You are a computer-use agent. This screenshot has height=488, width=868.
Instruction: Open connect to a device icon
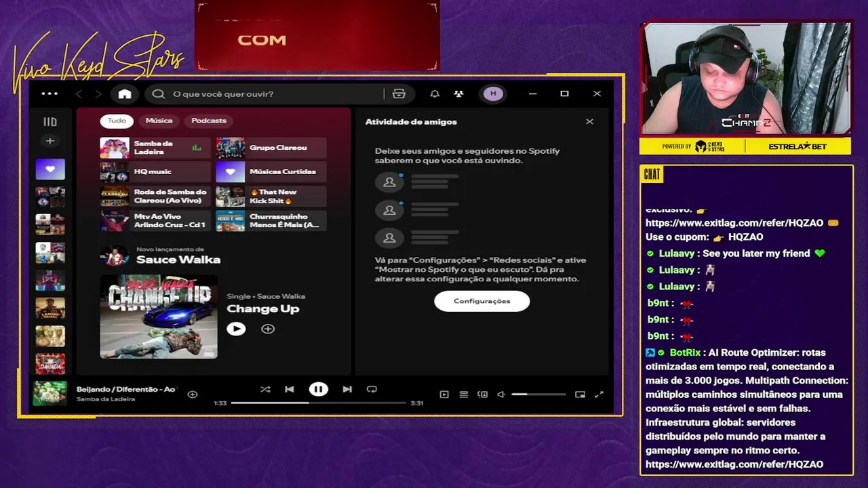coord(483,394)
